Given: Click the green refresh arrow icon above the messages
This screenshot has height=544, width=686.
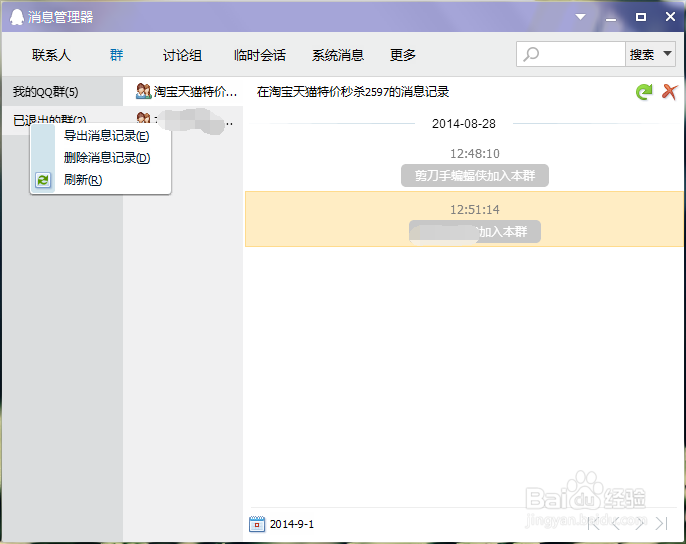Looking at the screenshot, I should [644, 92].
